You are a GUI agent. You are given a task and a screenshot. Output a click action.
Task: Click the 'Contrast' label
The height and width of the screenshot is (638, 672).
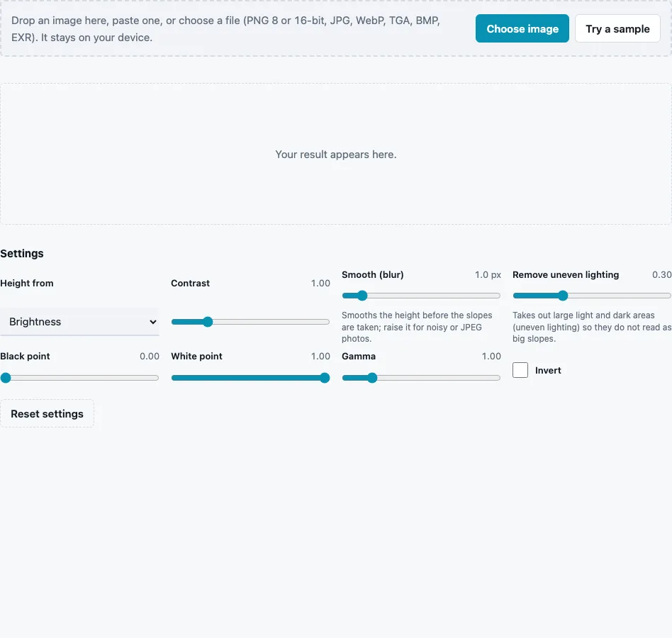pyautogui.click(x=190, y=284)
